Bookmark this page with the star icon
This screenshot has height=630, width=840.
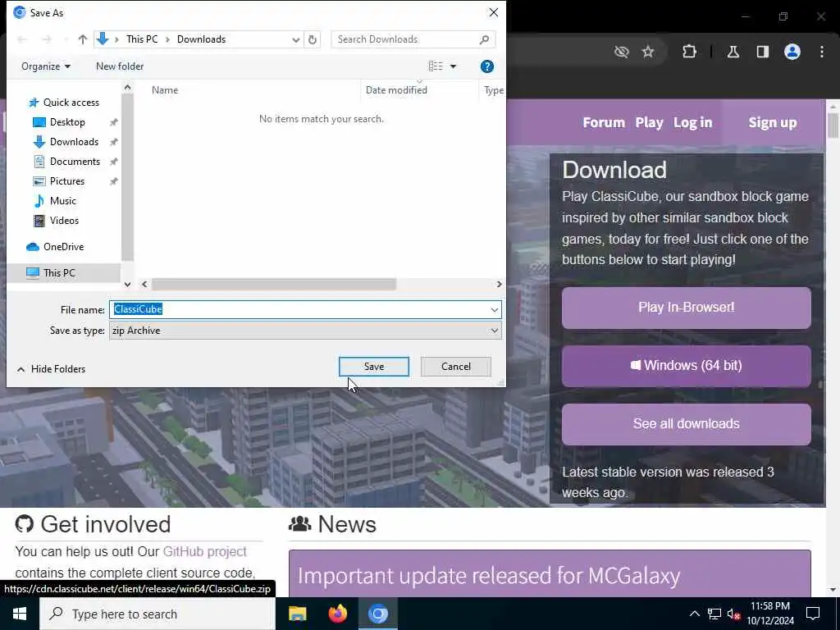tap(648, 52)
